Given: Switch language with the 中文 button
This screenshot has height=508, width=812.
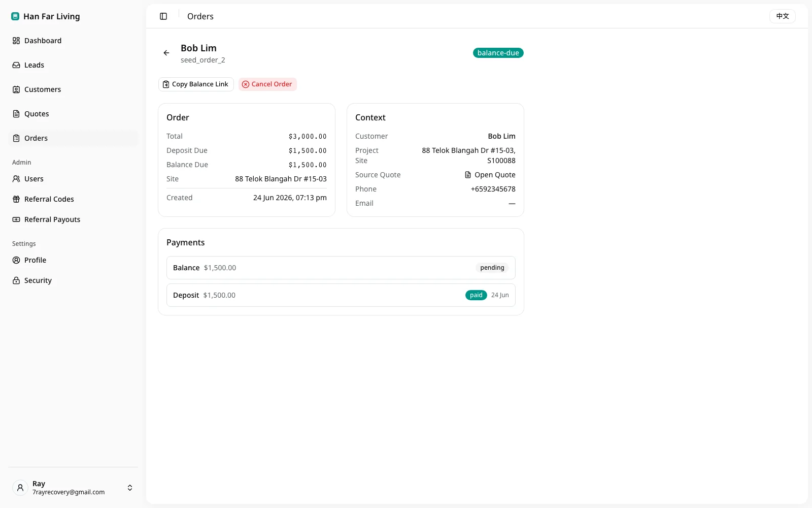Looking at the screenshot, I should click(x=783, y=16).
